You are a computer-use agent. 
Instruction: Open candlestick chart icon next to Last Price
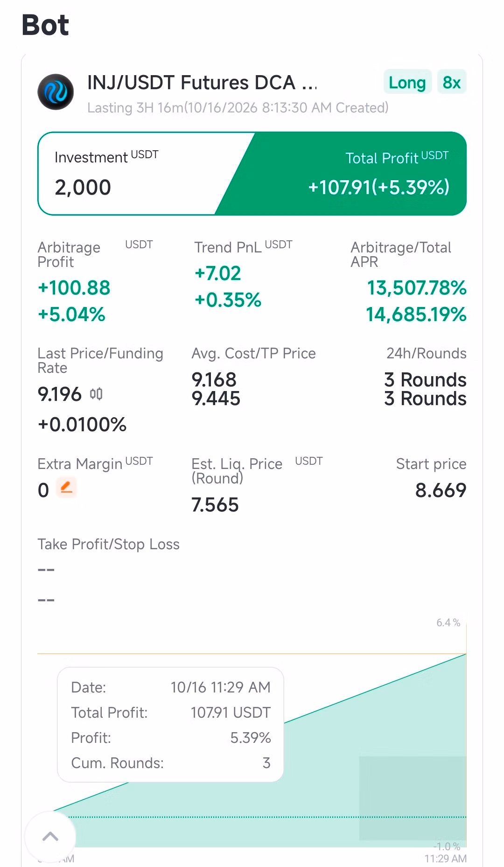[x=96, y=394]
